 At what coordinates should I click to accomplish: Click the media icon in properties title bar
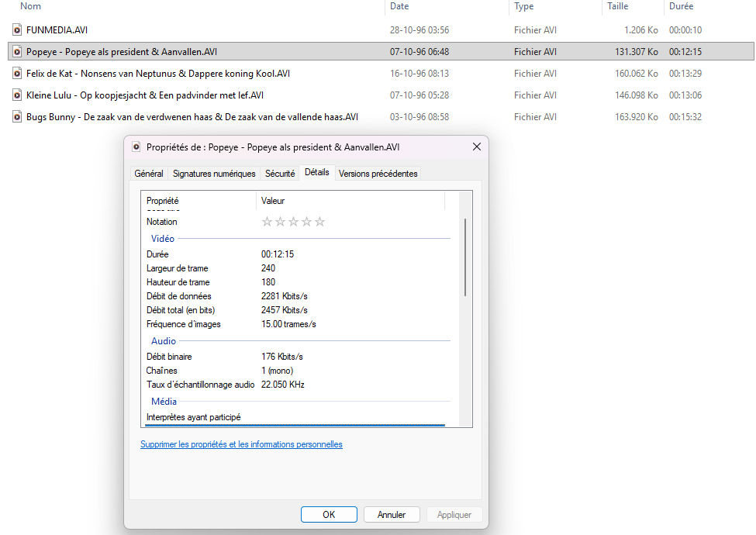tap(136, 147)
